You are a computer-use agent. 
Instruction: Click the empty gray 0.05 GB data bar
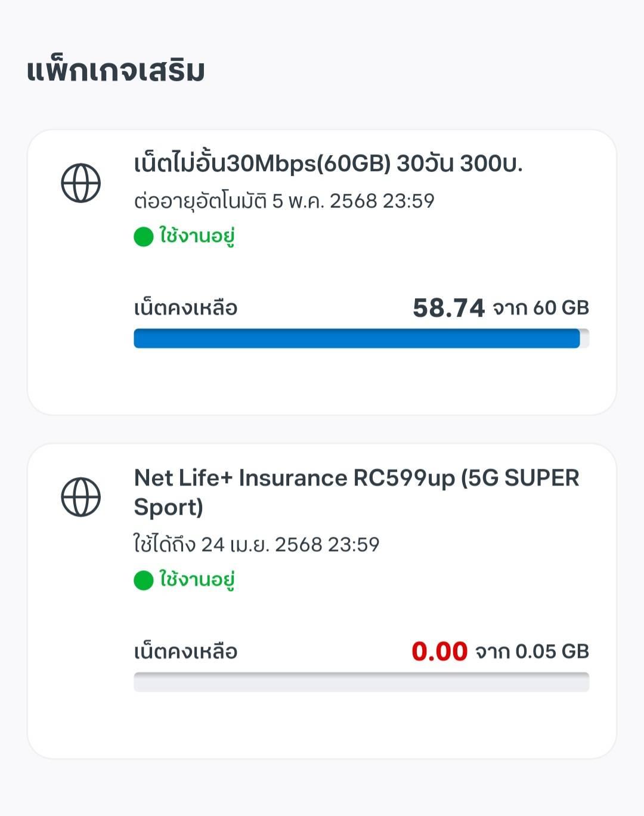pos(361,682)
